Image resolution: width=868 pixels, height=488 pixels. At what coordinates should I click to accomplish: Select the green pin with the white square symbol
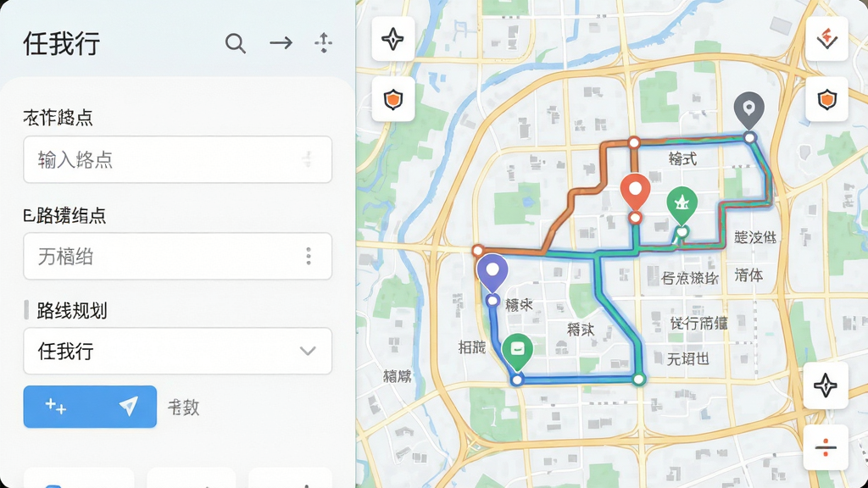point(518,351)
